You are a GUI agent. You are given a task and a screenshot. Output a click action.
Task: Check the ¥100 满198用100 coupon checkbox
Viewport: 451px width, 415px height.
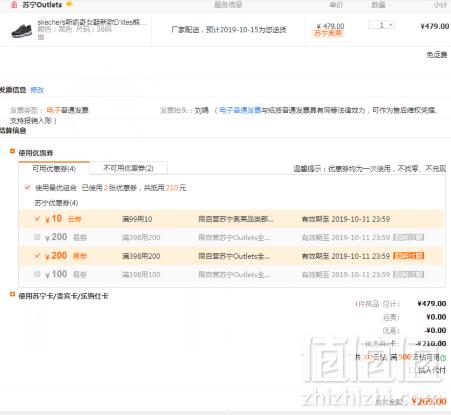37,274
